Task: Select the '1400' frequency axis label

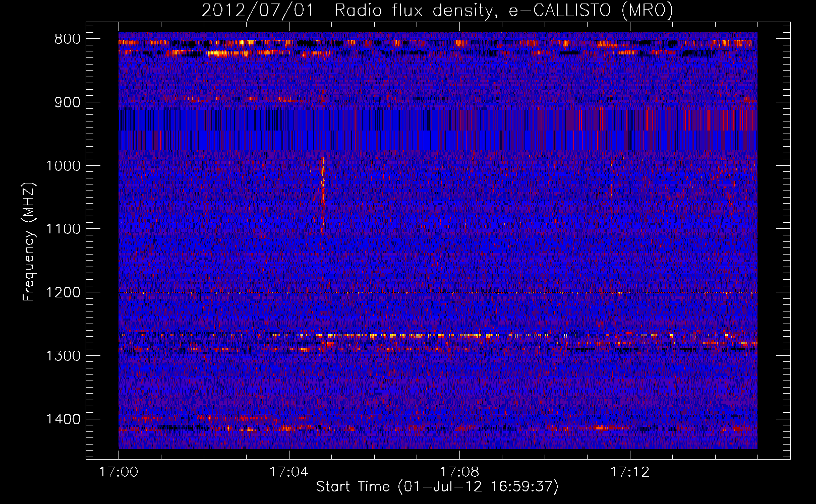Action: [x=63, y=419]
